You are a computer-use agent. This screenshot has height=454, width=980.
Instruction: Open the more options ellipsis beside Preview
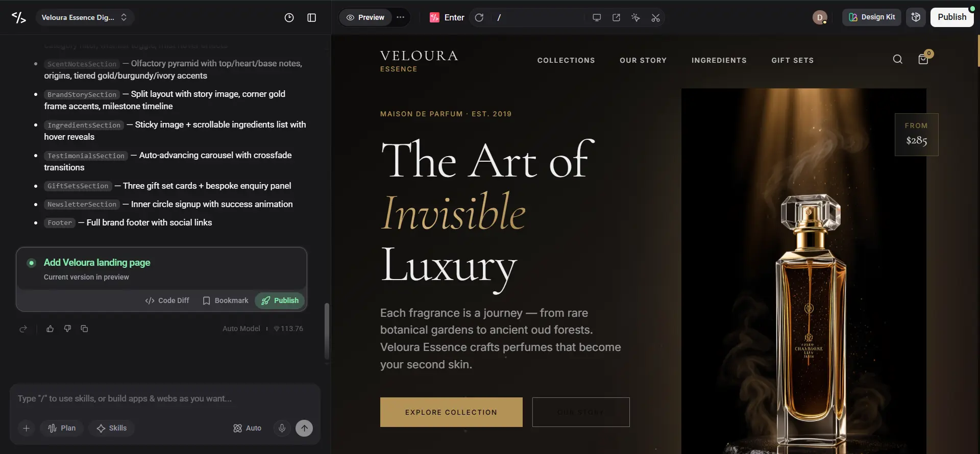pos(401,17)
